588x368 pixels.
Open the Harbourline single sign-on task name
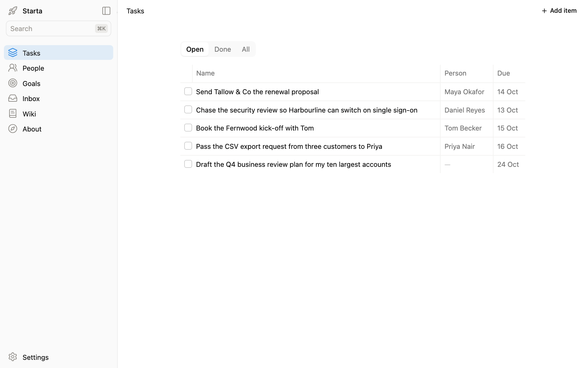coord(307,110)
